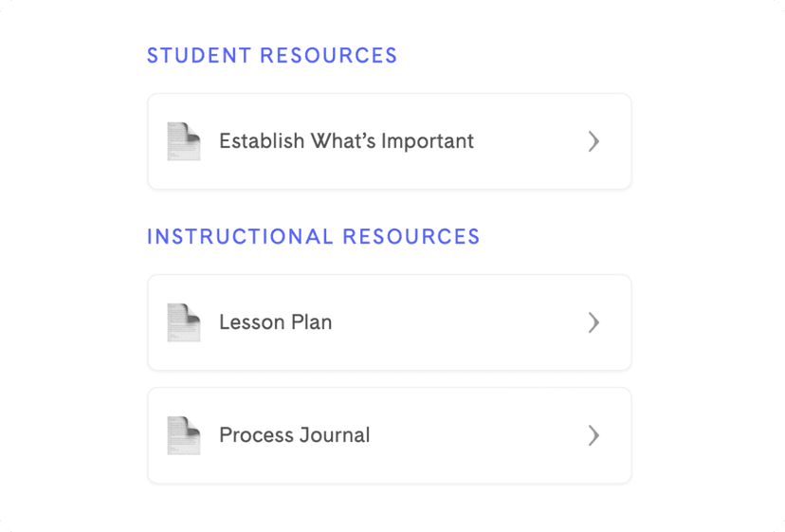
Task: Open the Process Journal resource card
Action: pos(390,435)
